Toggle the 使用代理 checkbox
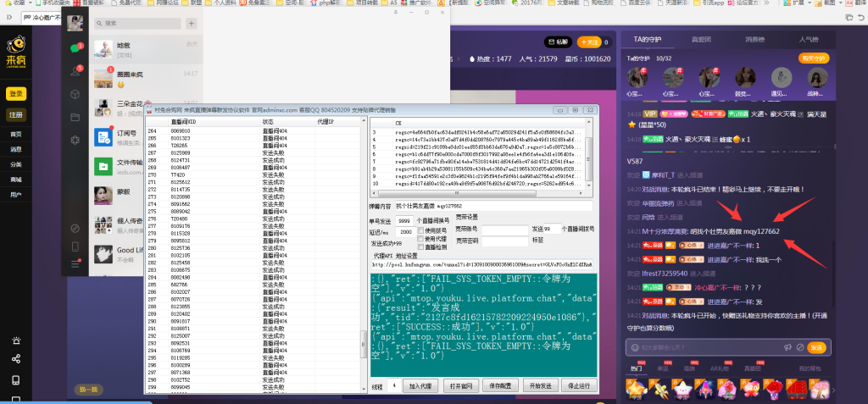 pos(420,240)
